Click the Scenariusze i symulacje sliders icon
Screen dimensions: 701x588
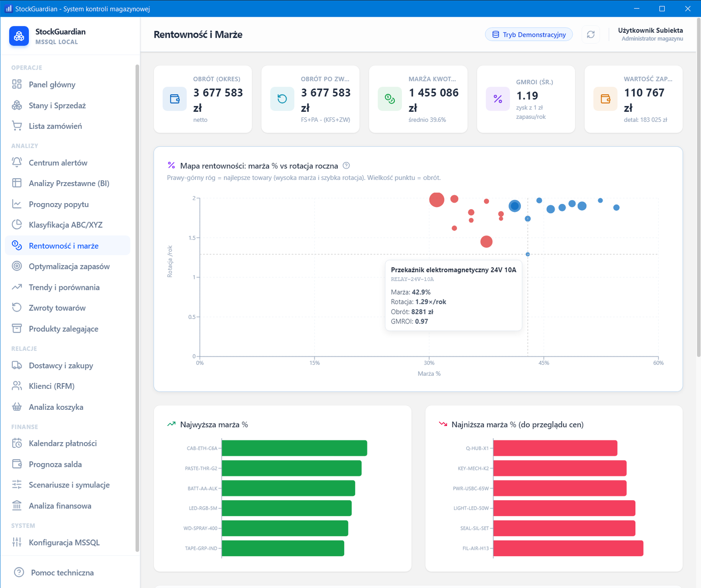click(17, 485)
